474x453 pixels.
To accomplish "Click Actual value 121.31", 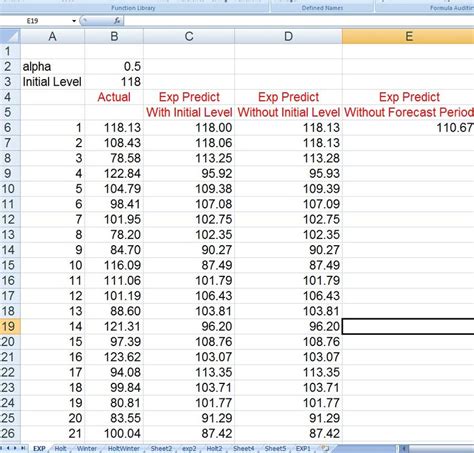I will (x=114, y=326).
